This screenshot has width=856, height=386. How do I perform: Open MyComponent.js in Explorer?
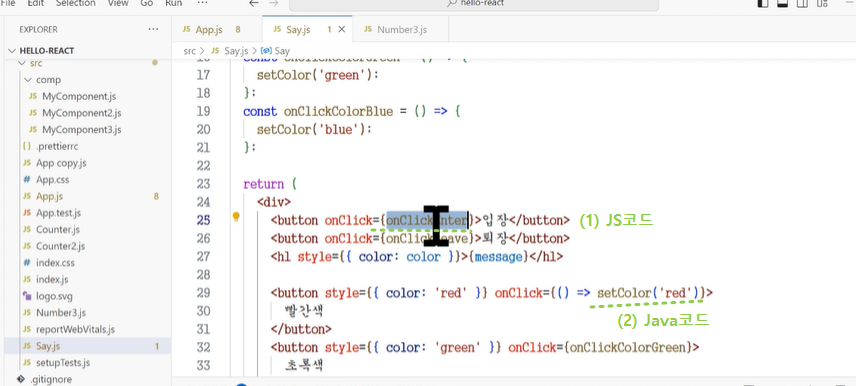(x=79, y=96)
